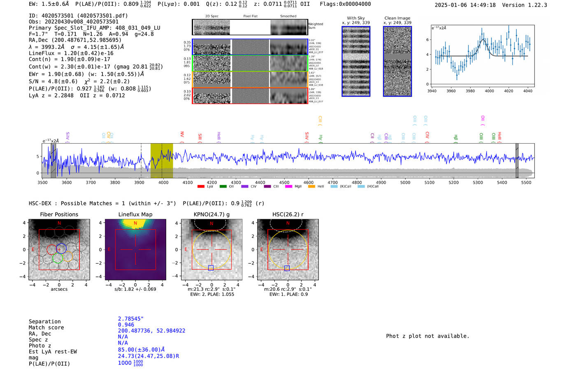Screen dimensions: 576x392
Task: Click the small blue square in KPNO g image
Action: coord(211,268)
